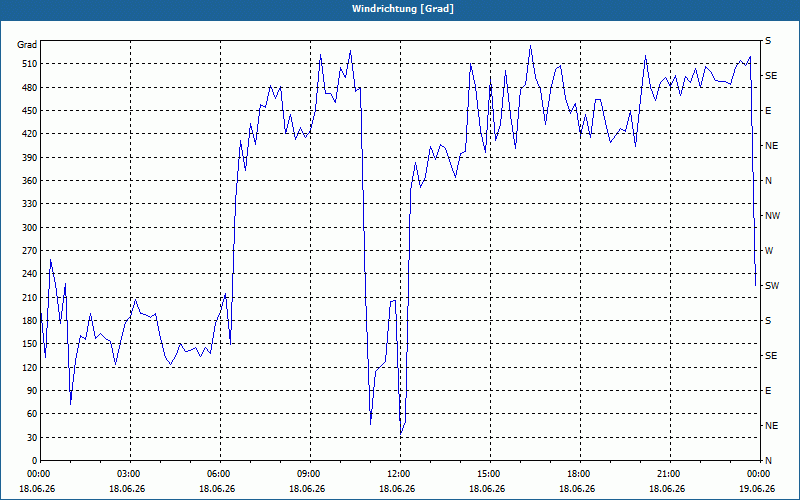Screen dimensions: 800x500
Task: Click the 480 y-axis value
Action: 29,88
